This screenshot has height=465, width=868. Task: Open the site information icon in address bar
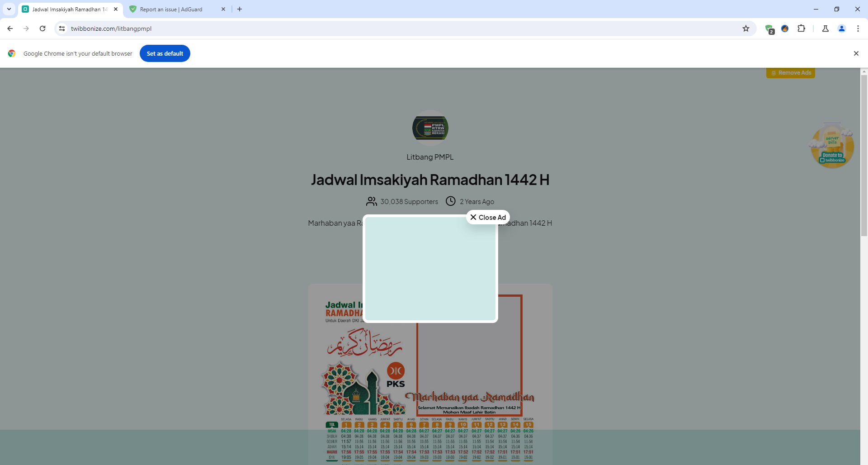[x=61, y=28]
